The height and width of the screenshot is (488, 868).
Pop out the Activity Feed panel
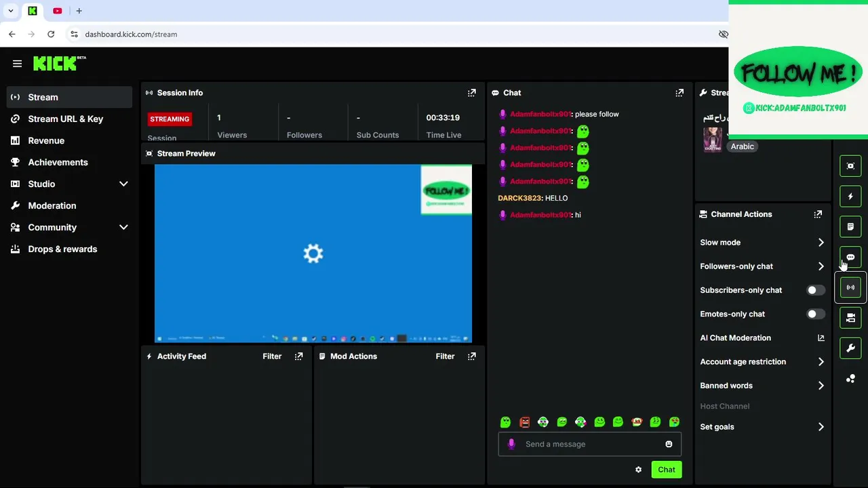(298, 356)
